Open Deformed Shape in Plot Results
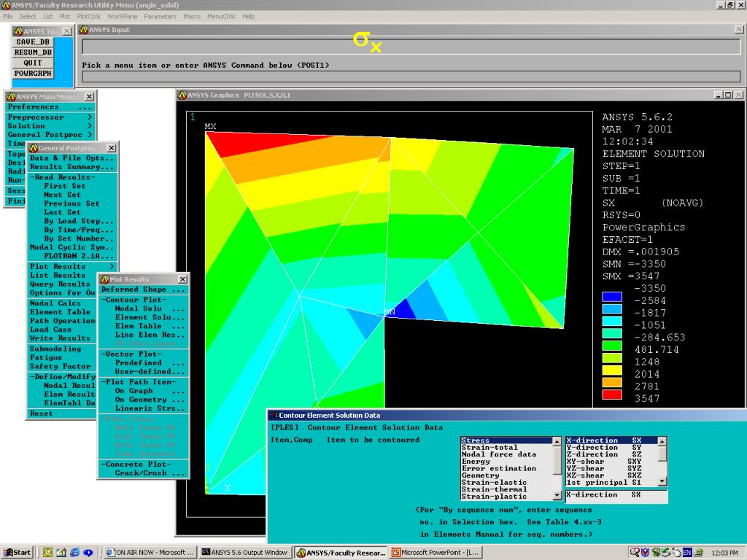The width and height of the screenshot is (747, 560). [x=144, y=289]
